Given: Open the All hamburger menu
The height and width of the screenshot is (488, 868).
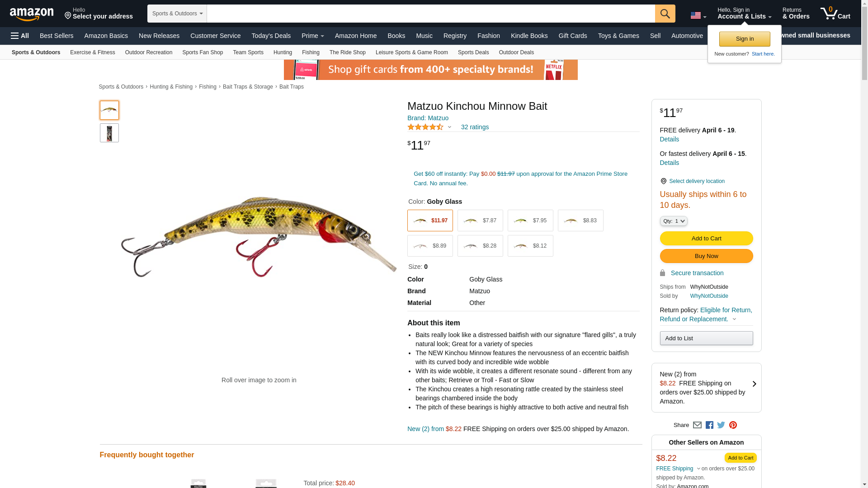Looking at the screenshot, I should click(20, 36).
